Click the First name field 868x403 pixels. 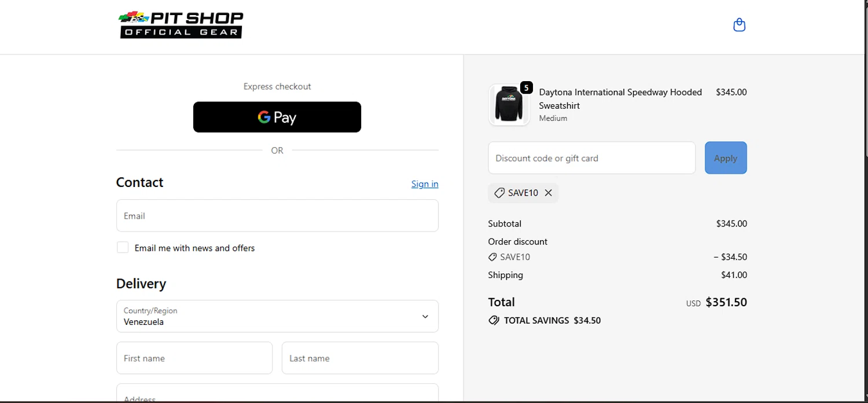pyautogui.click(x=194, y=358)
